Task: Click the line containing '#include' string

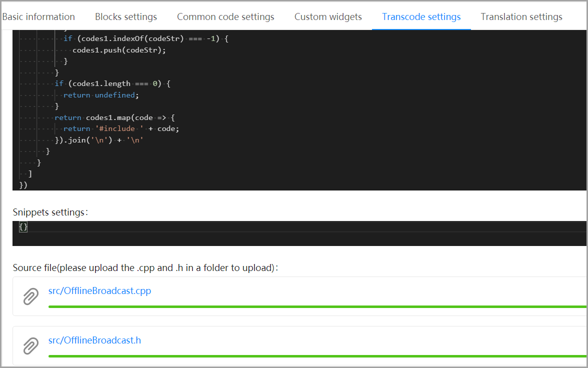Action: (x=121, y=128)
